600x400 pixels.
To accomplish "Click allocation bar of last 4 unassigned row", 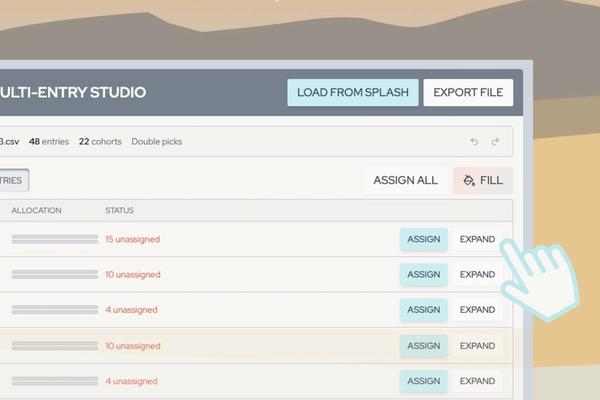I will pos(55,381).
